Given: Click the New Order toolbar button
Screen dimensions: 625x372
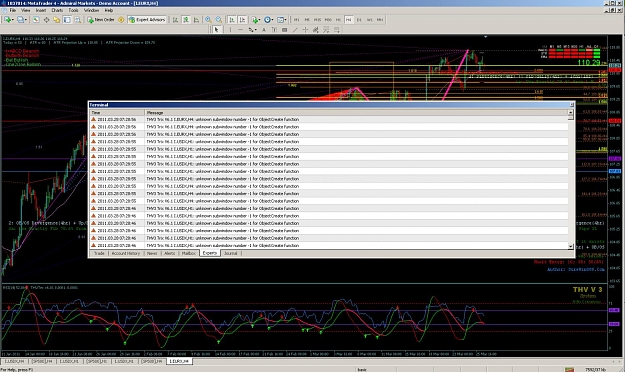Looking at the screenshot, I should [x=101, y=20].
